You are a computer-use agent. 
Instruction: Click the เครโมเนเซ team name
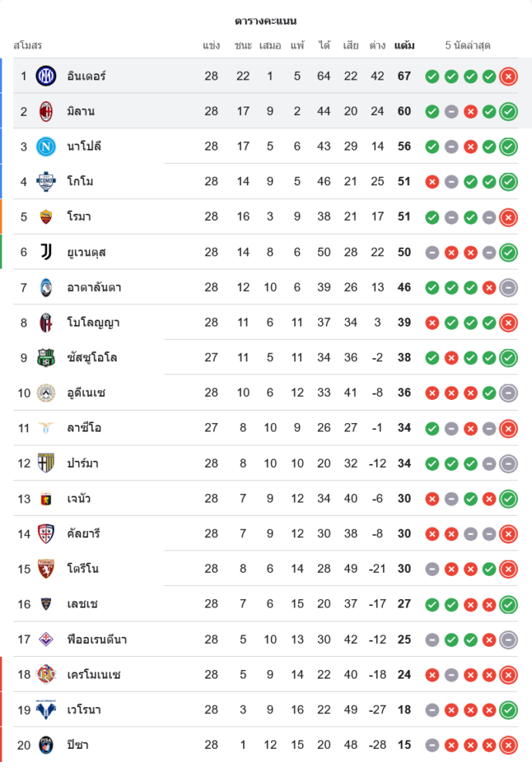[94, 675]
